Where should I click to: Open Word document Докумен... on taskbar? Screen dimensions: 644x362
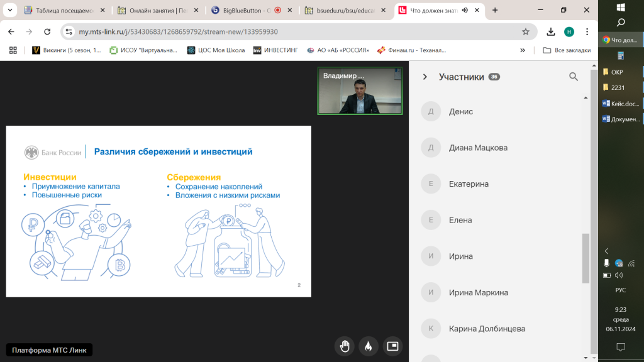(x=621, y=119)
